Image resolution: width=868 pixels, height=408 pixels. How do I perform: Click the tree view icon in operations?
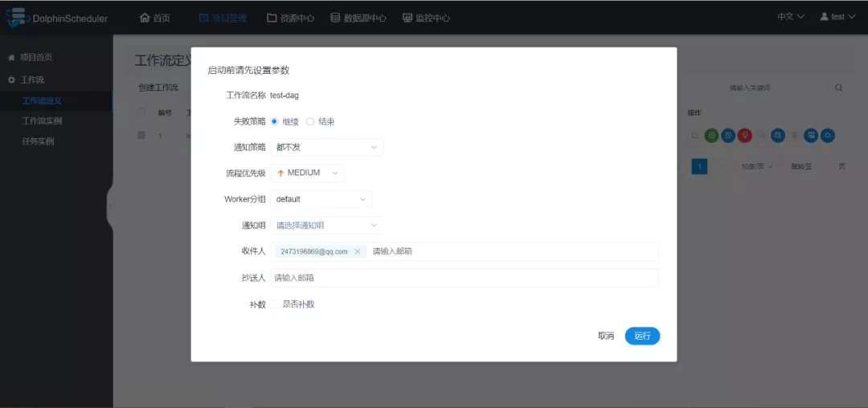811,136
